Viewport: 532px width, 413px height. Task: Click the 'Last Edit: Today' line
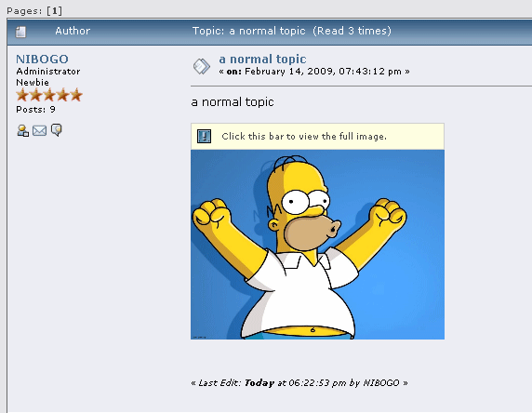pos(299,383)
